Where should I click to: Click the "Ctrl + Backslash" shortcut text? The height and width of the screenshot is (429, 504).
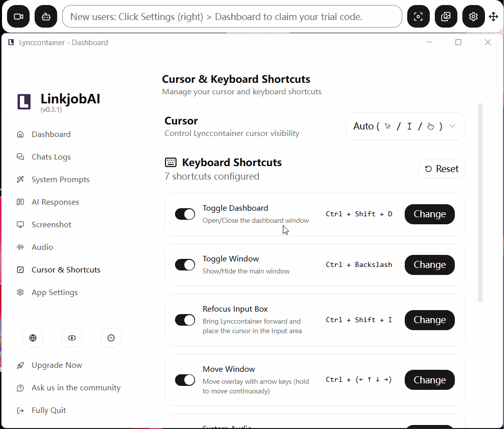(359, 264)
